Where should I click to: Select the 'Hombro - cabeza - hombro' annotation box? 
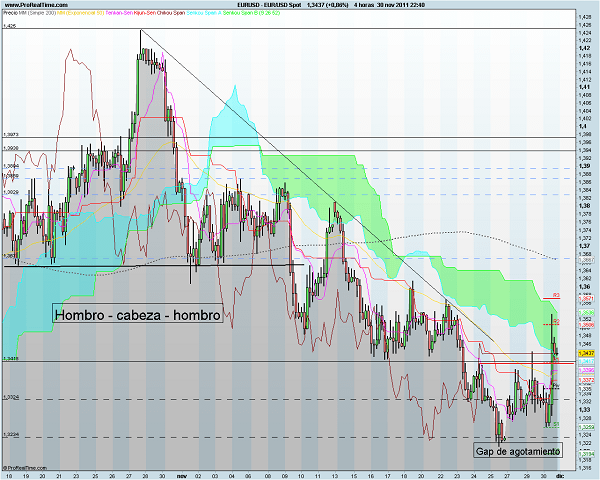(138, 315)
